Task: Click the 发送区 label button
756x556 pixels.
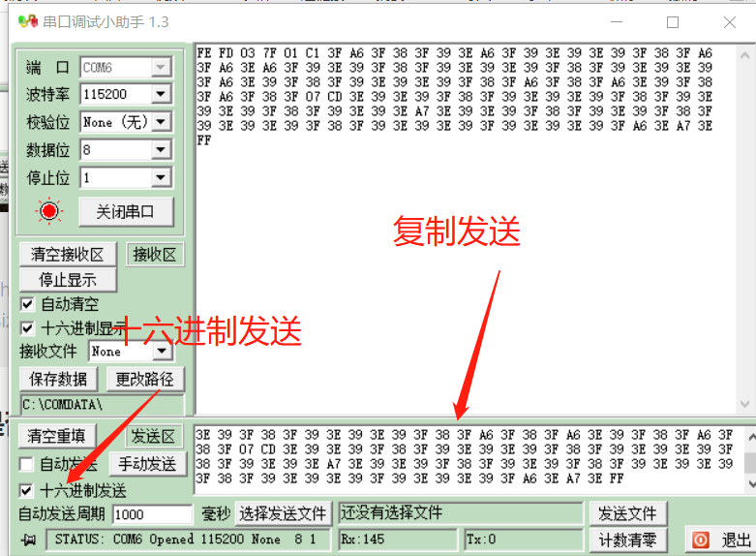Action: coord(154,436)
